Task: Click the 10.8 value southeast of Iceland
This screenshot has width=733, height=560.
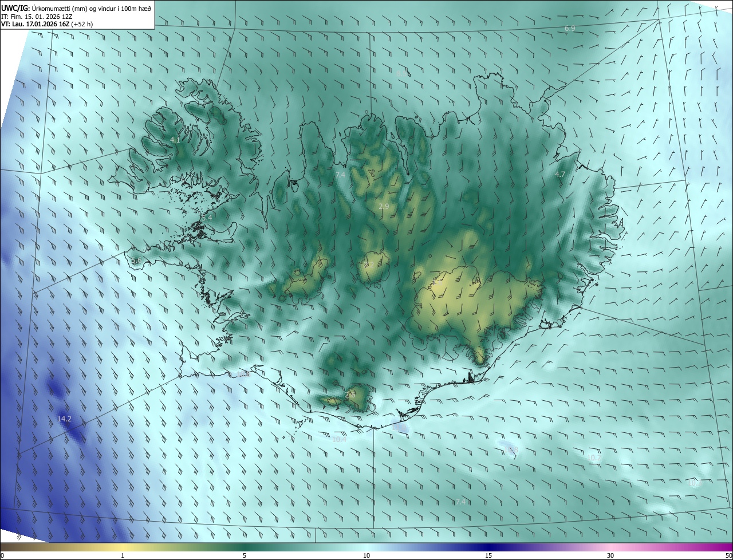Action: pos(511,450)
